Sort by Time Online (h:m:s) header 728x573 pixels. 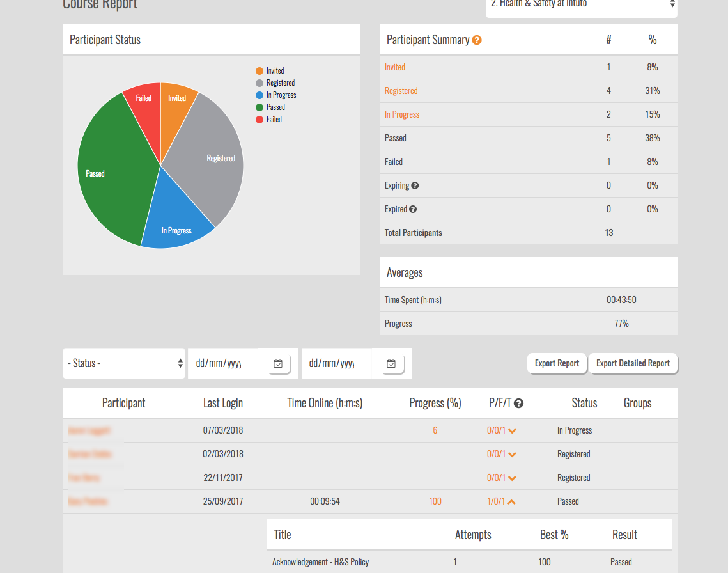[x=325, y=403]
